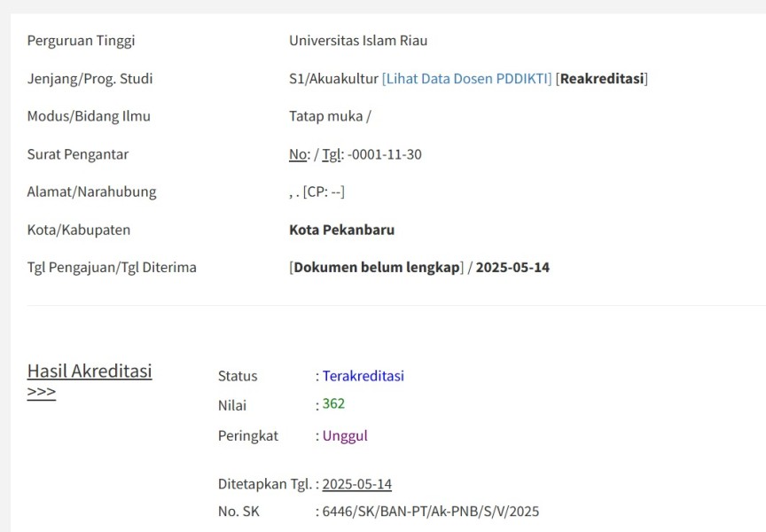Click the S1/Akuakultur program text
This screenshot has width=766, height=532.
click(x=333, y=79)
